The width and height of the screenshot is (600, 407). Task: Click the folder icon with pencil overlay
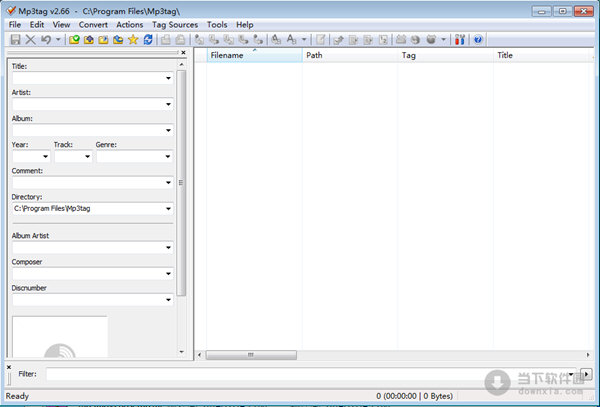point(103,39)
